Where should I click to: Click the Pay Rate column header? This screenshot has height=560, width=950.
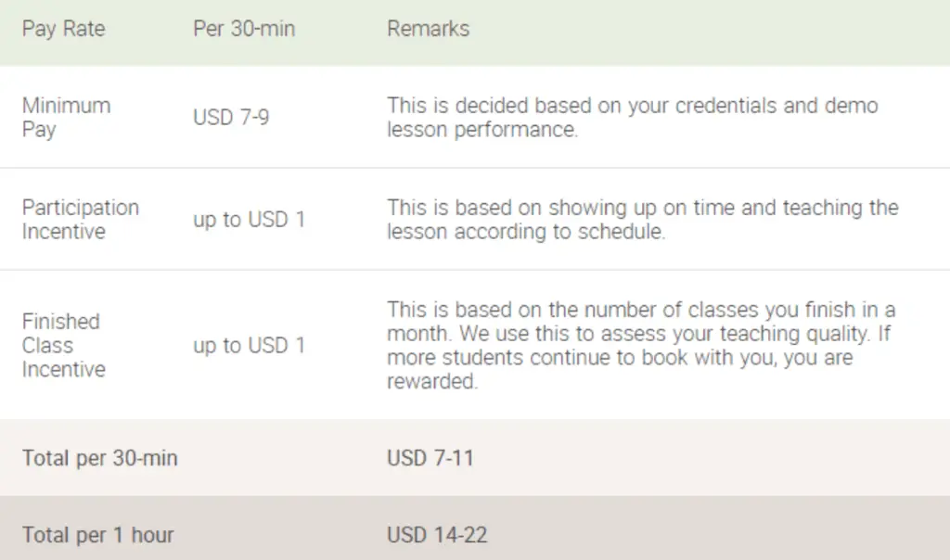(64, 29)
